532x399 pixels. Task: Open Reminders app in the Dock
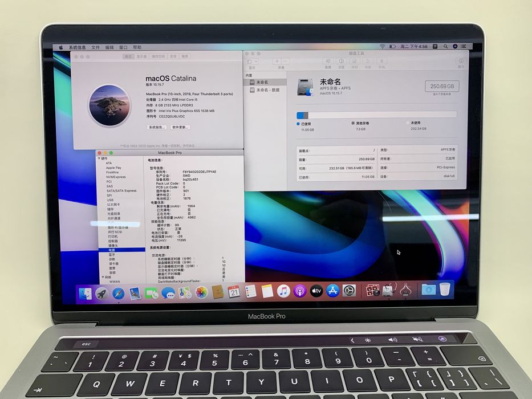(250, 291)
